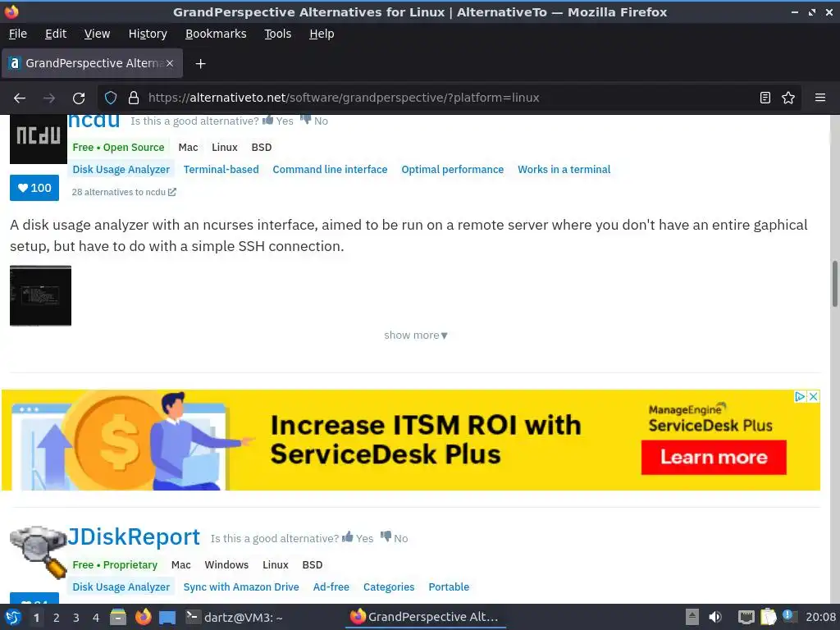Open Edit menu

pyautogui.click(x=56, y=34)
